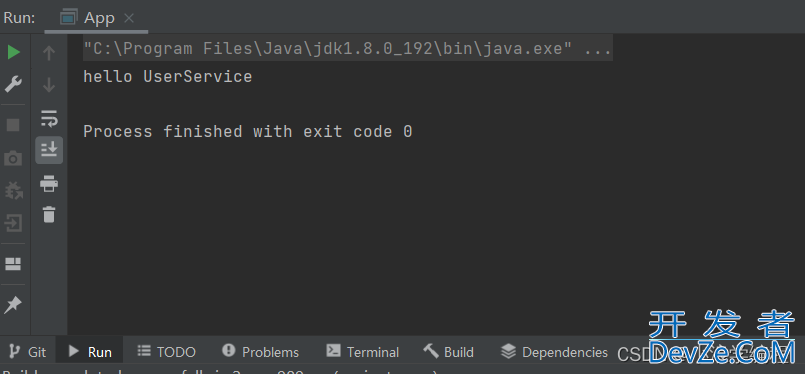
Task: Click the Stop process square icon
Action: pyautogui.click(x=13, y=125)
